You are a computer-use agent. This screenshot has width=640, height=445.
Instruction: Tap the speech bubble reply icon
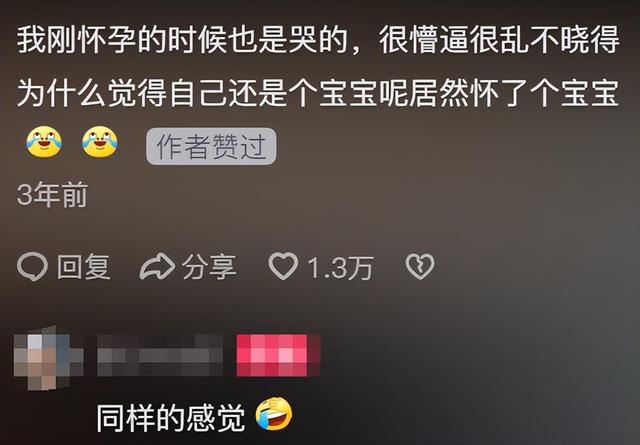(32, 267)
